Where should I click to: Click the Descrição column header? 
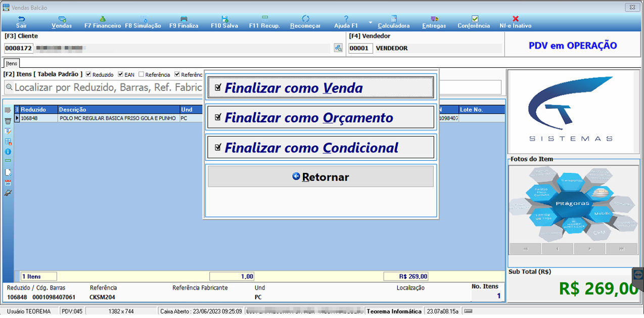tap(119, 109)
